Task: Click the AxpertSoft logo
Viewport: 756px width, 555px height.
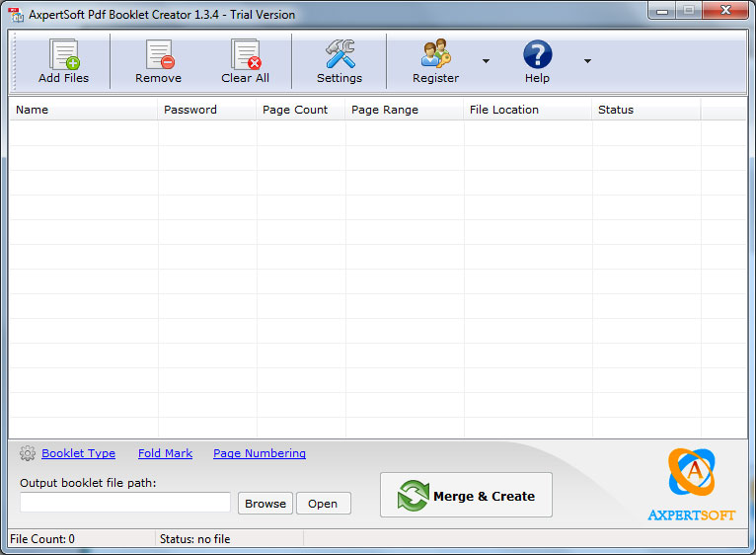Action: click(x=692, y=484)
